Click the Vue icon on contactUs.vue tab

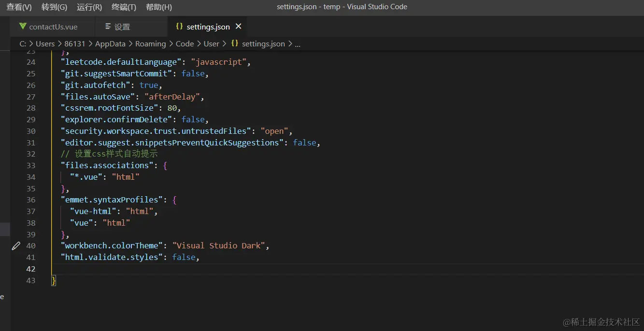(x=22, y=26)
